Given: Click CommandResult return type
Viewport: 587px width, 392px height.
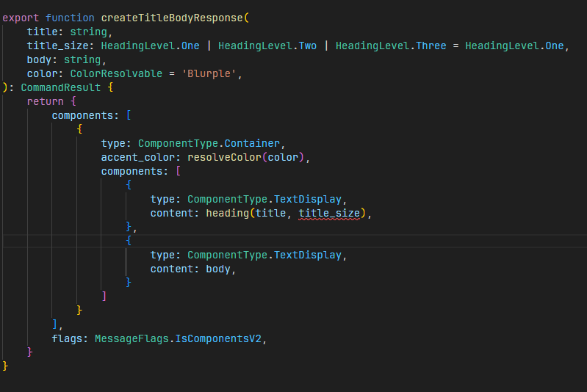Looking at the screenshot, I should coord(61,87).
